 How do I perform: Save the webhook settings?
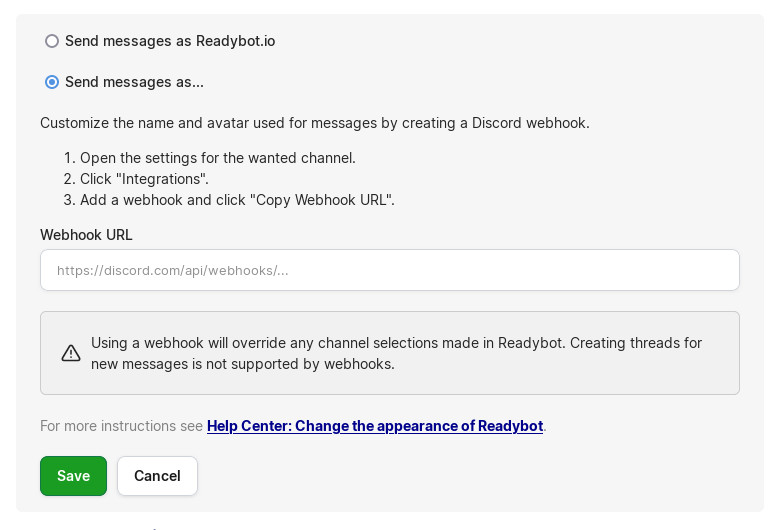click(73, 476)
